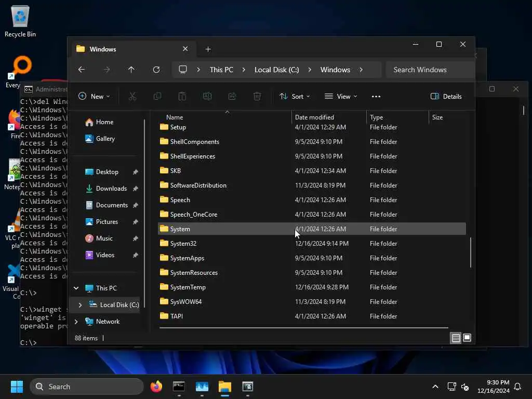
Task: Open Command Prompt from the taskbar
Action: coord(179,387)
